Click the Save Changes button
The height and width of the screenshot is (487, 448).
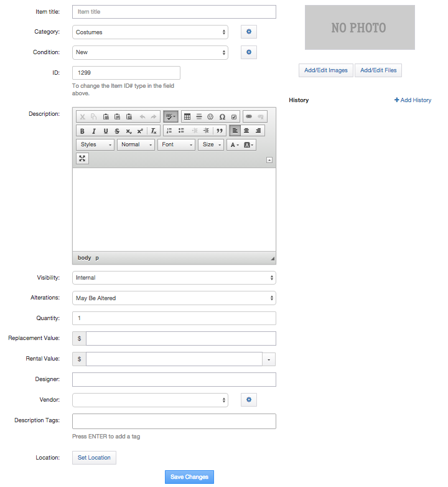point(189,477)
